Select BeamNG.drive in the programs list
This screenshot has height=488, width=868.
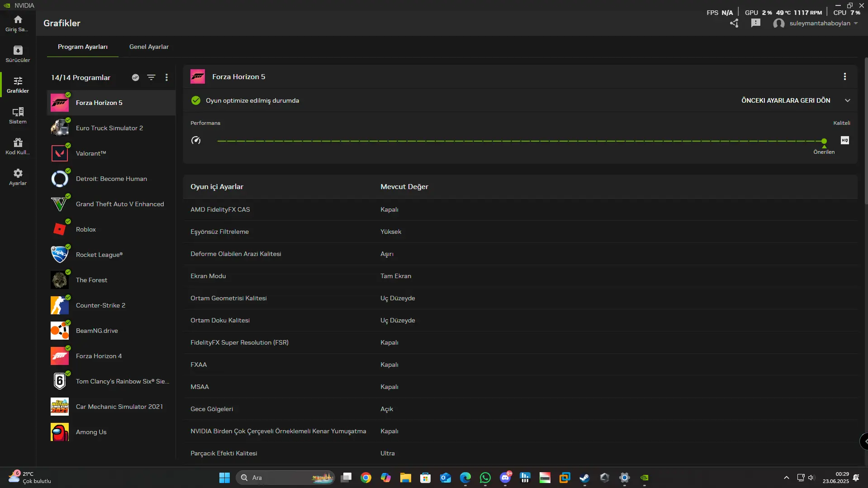pos(111,331)
